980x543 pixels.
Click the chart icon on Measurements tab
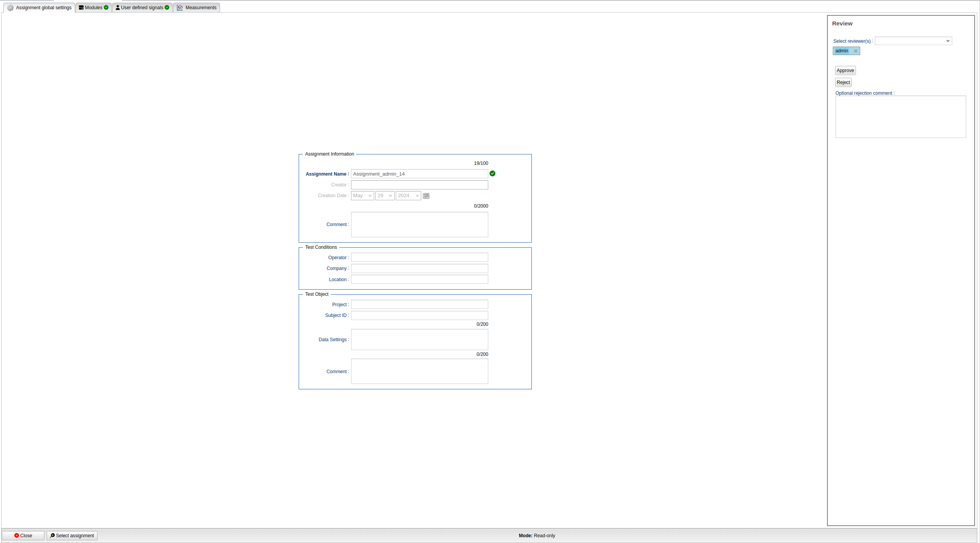(180, 8)
